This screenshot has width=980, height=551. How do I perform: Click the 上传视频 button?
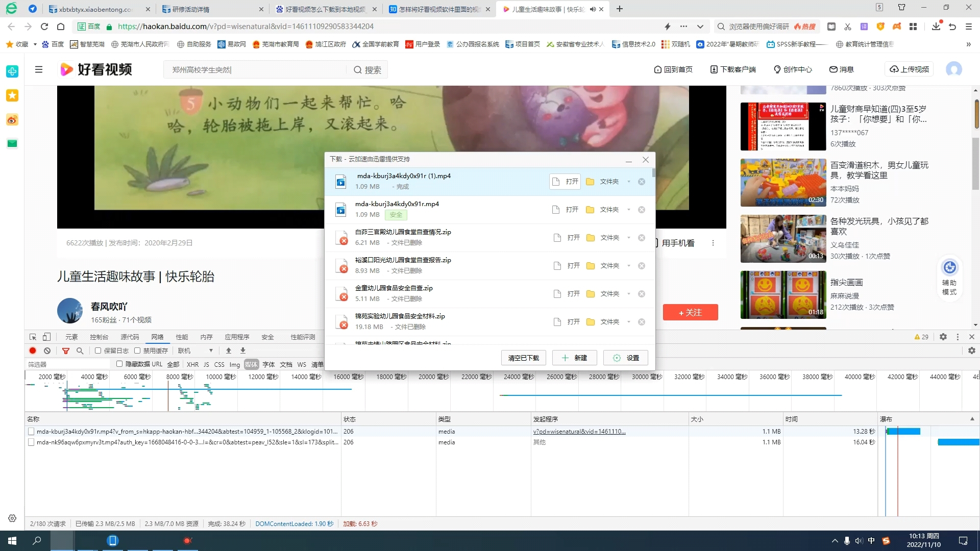click(909, 69)
